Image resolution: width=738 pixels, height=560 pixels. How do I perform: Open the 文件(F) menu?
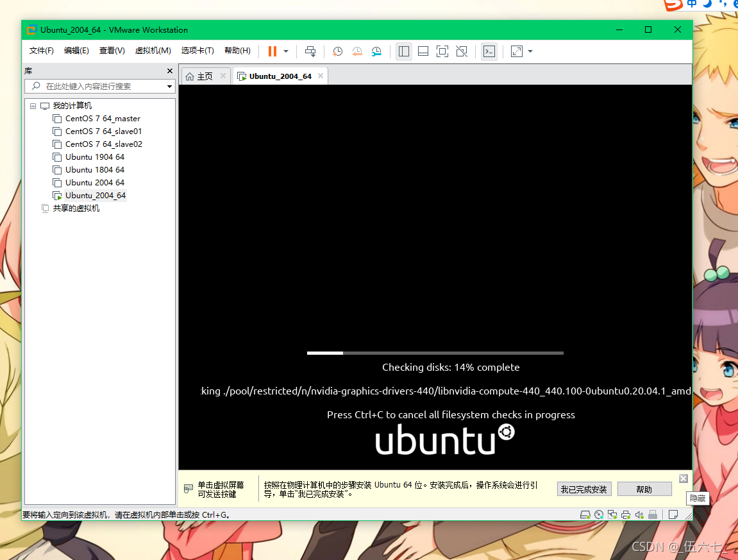[x=42, y=51]
